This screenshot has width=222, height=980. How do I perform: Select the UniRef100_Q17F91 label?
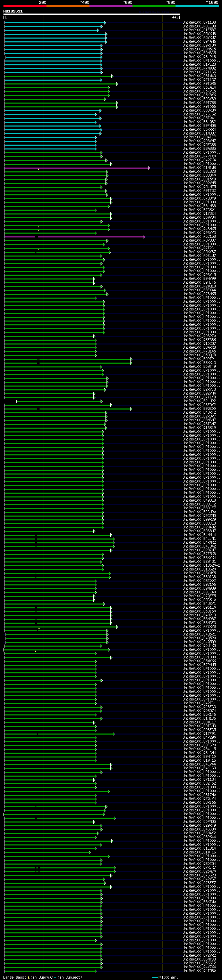(x=199, y=734)
